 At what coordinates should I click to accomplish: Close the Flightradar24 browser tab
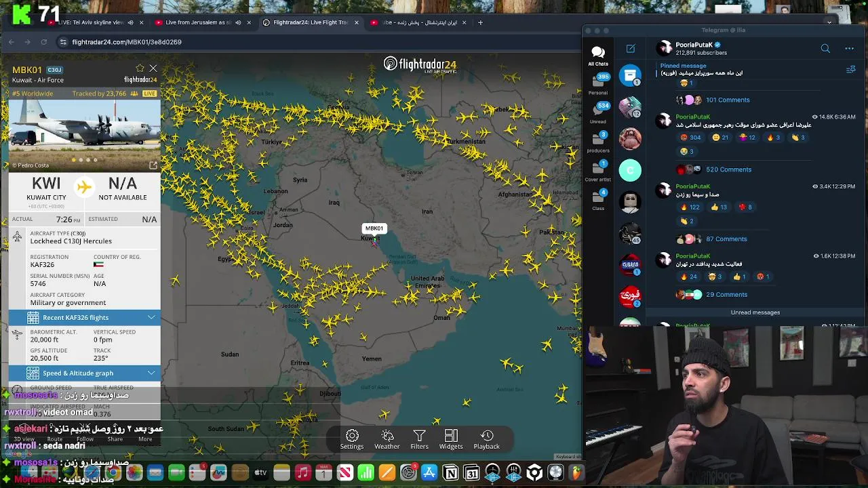pyautogui.click(x=356, y=22)
